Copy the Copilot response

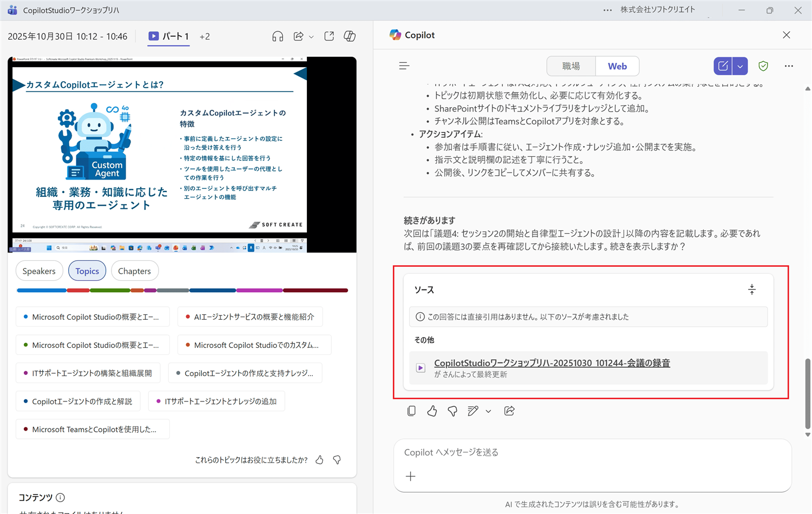pyautogui.click(x=411, y=411)
